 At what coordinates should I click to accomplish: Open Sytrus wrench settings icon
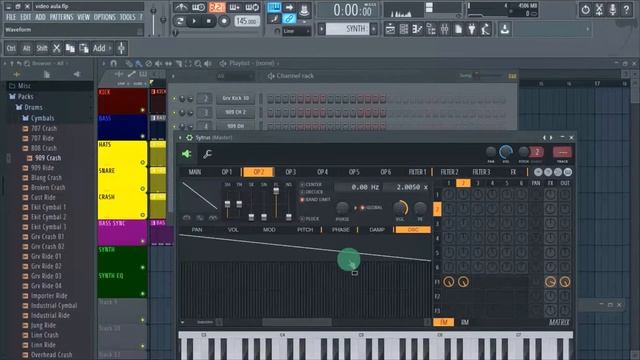coord(207,154)
